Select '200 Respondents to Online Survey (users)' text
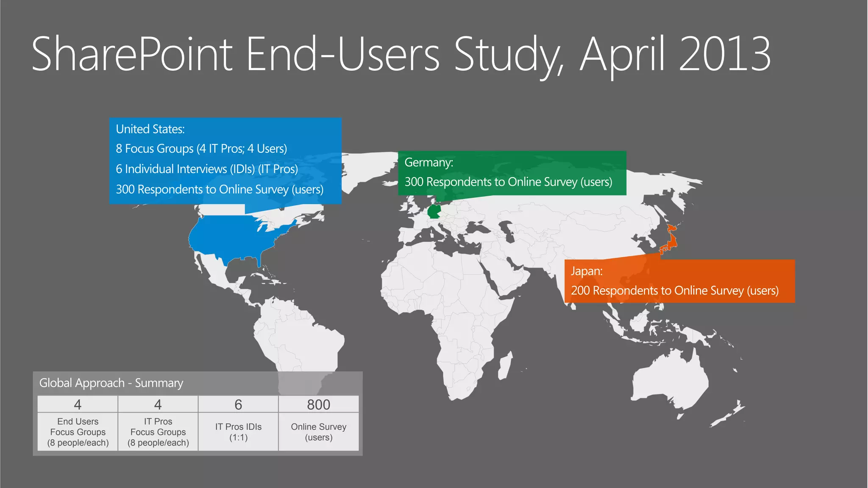The width and height of the screenshot is (868, 488). [x=675, y=291]
